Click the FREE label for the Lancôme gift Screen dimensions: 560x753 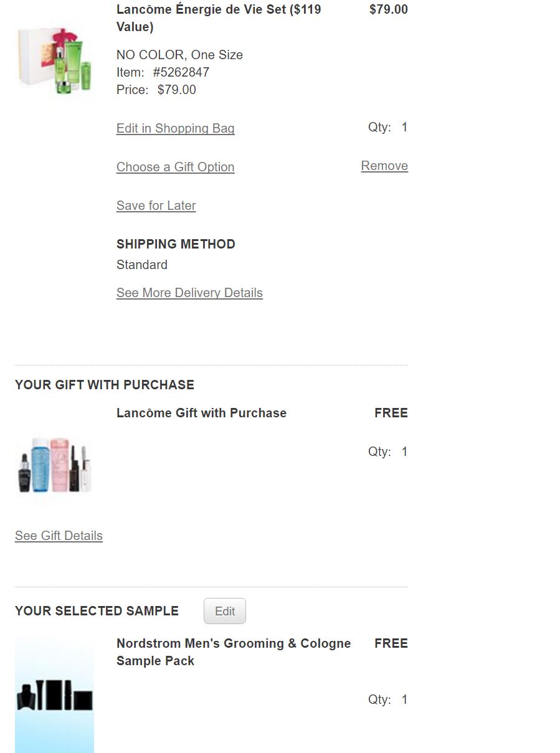click(391, 413)
